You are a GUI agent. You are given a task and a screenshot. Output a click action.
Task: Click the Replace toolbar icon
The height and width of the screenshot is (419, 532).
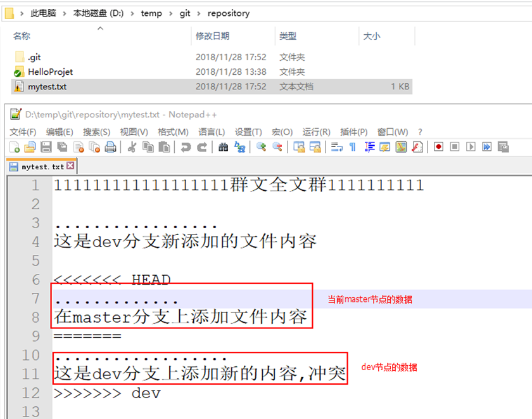pos(240,147)
